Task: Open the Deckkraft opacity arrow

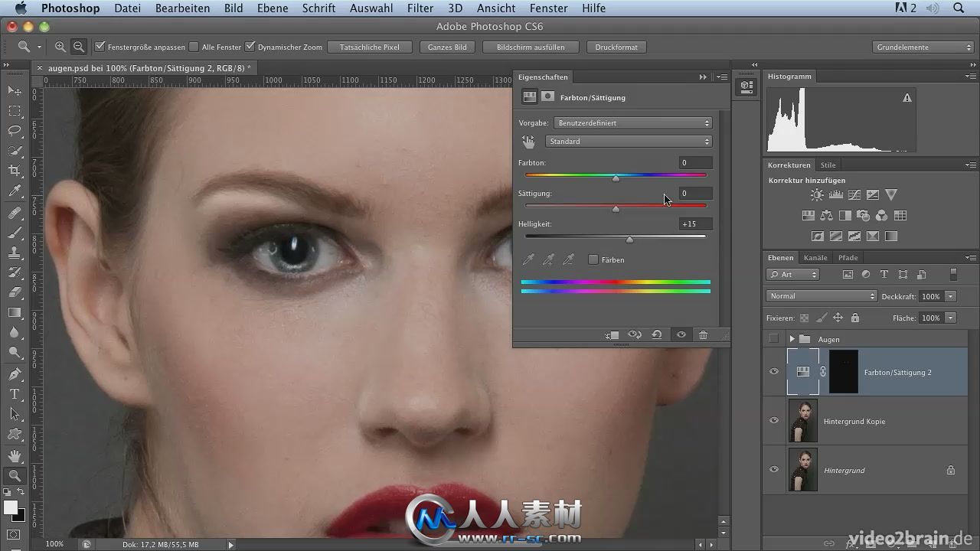Action: tap(951, 296)
